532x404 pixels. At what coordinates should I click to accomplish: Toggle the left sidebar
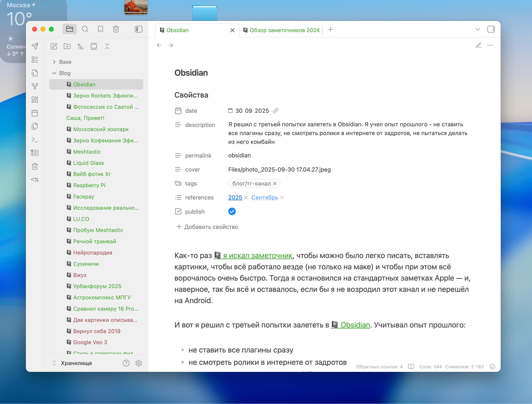coord(139,29)
